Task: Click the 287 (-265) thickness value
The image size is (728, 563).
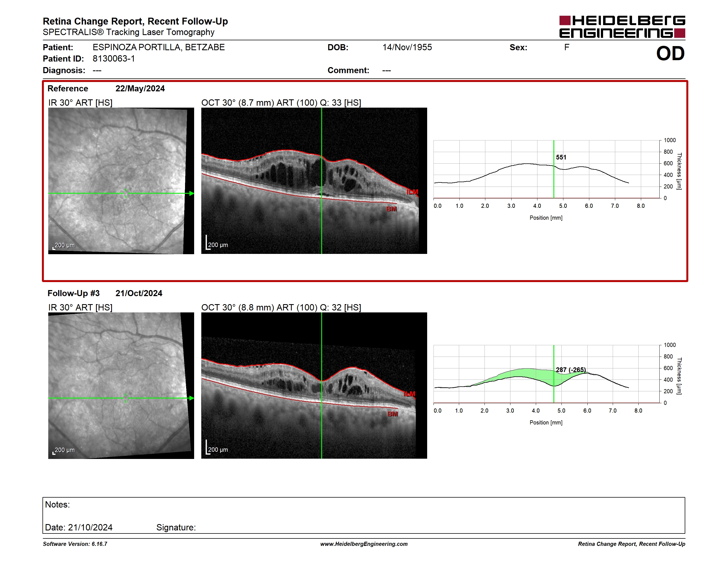Action: click(x=571, y=370)
